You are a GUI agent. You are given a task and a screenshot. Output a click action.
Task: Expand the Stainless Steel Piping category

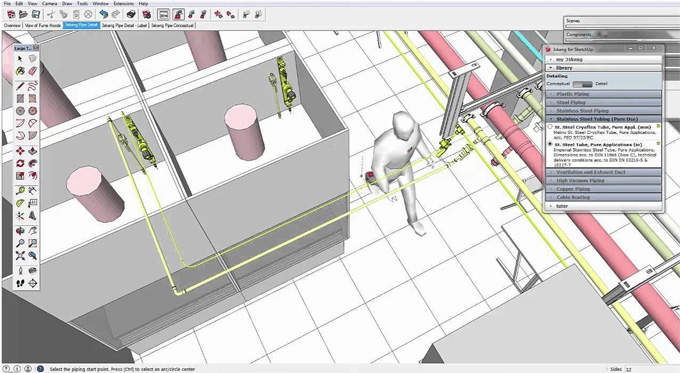pos(604,111)
